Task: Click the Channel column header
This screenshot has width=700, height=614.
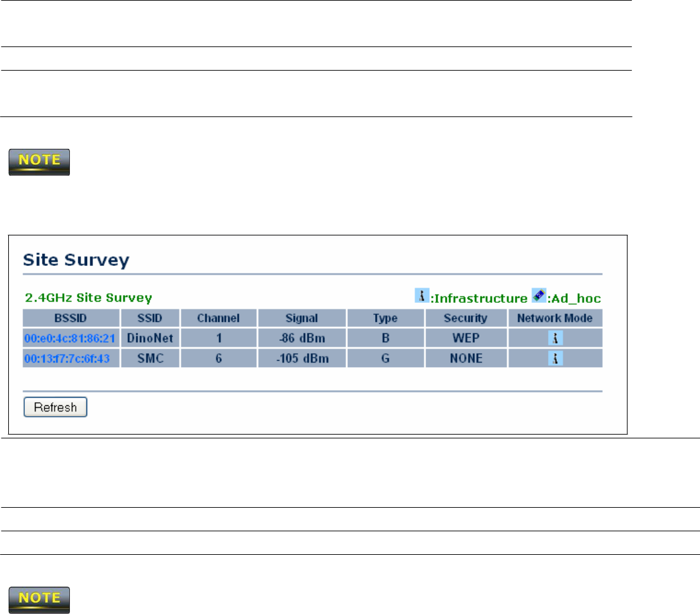Action: [219, 318]
